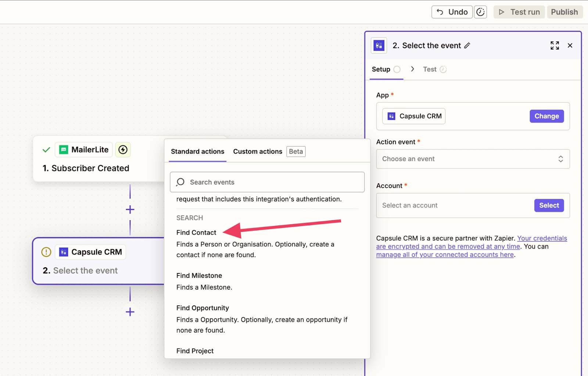Switch to Standard actions tab
This screenshot has height=376, width=588.
pos(197,151)
